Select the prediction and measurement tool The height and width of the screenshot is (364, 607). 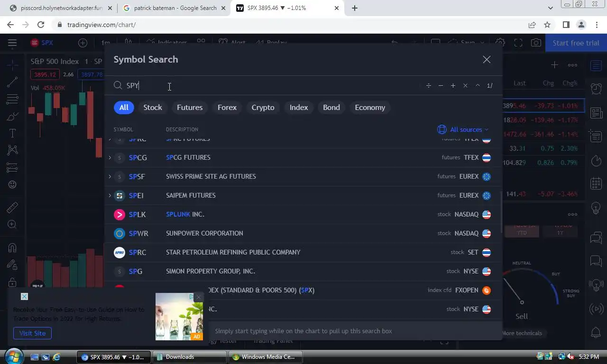coord(12,167)
